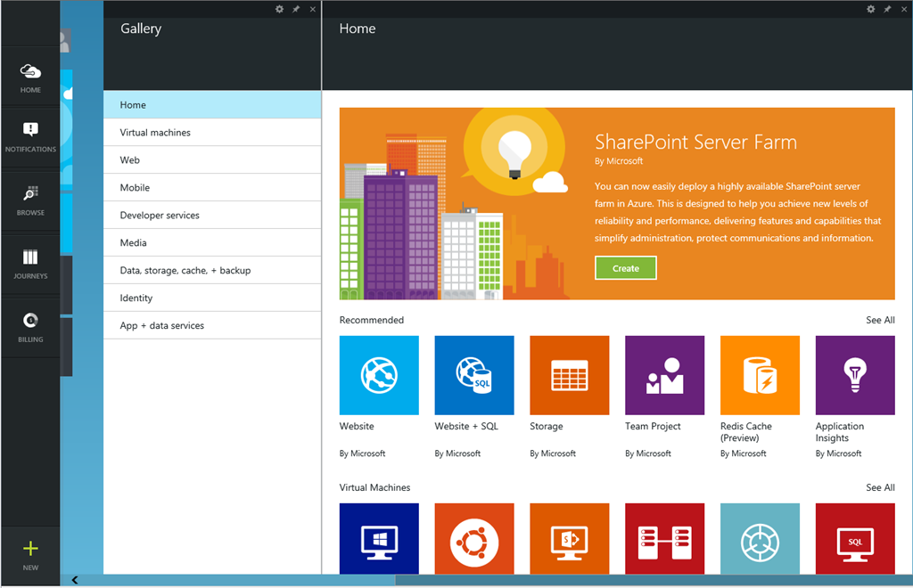Open the Notifications hub
Screen dimensions: 913x588
point(30,138)
